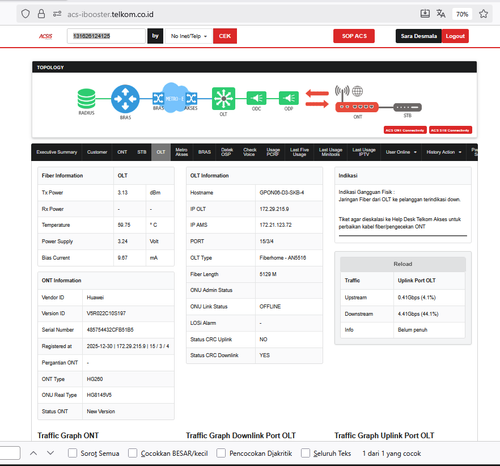Click the blue BRAS router icon
This screenshot has width=500, height=466.
(x=125, y=99)
